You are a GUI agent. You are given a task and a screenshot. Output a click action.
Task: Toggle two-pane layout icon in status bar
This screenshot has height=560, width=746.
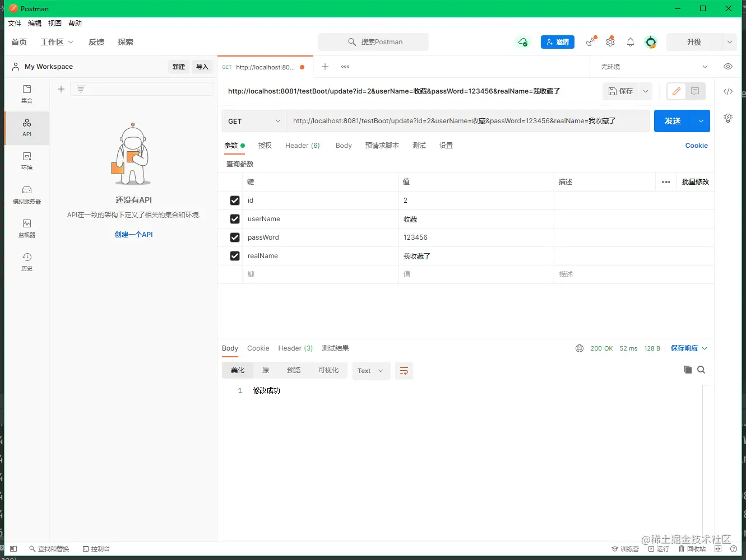pyautogui.click(x=718, y=549)
